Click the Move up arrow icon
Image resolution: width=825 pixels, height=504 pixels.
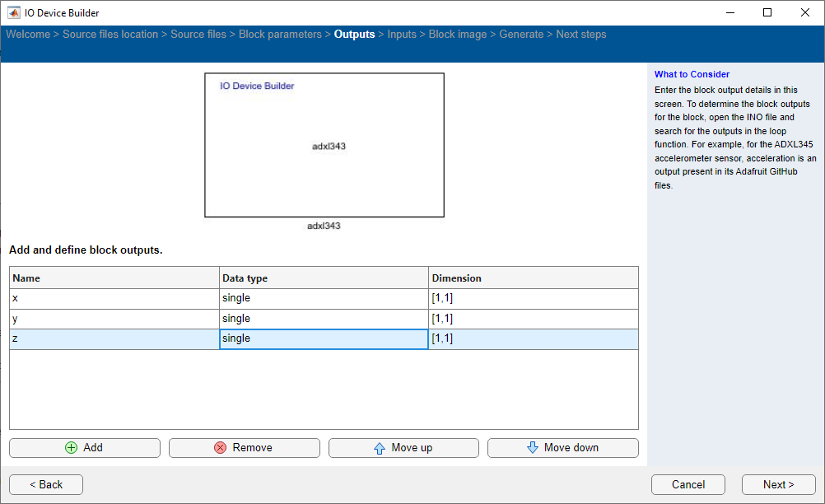coord(379,448)
